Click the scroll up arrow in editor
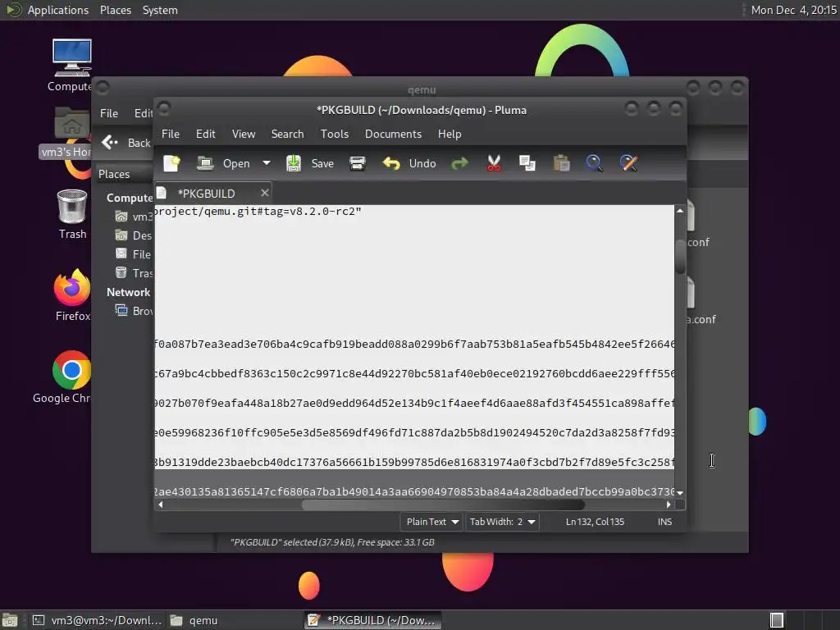Viewport: 840px width, 630px height. 680,211
